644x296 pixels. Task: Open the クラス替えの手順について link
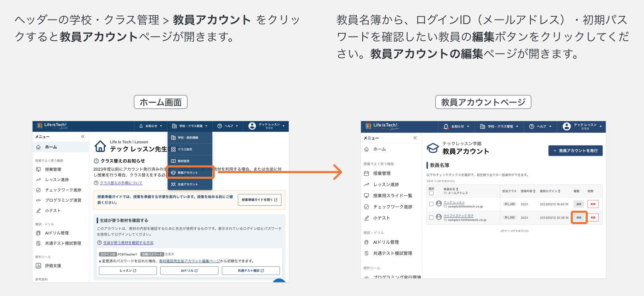pyautogui.click(x=121, y=183)
